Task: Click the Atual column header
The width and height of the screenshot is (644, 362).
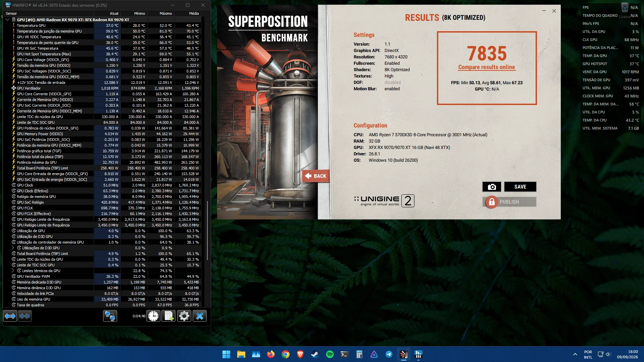Action: (107, 13)
